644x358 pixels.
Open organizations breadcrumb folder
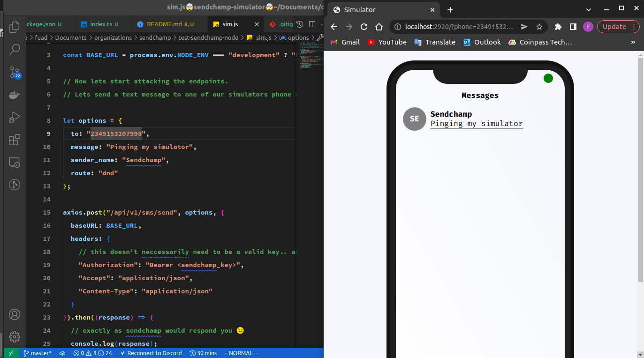(x=113, y=37)
